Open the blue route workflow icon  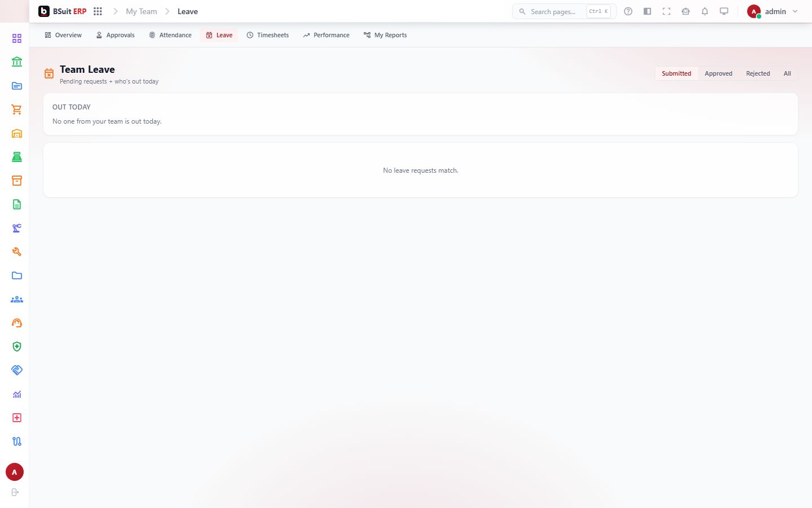[17, 441]
